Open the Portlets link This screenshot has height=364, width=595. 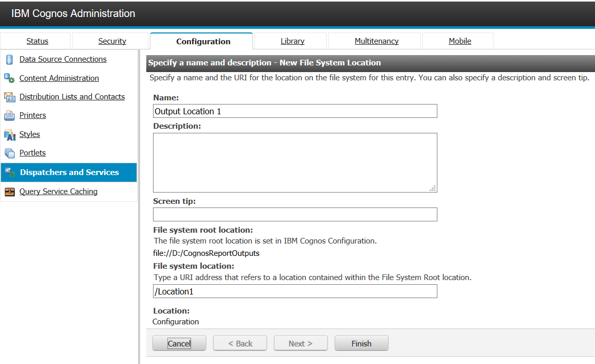(32, 153)
